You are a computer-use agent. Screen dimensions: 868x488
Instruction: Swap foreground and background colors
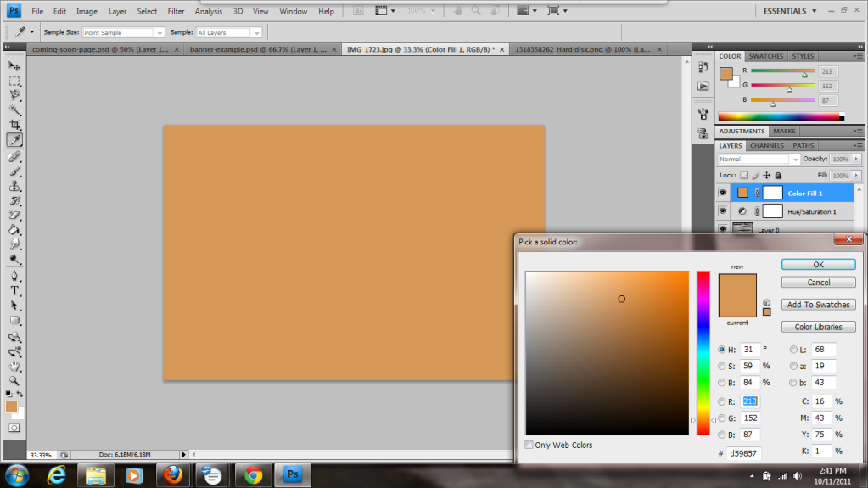coord(20,394)
